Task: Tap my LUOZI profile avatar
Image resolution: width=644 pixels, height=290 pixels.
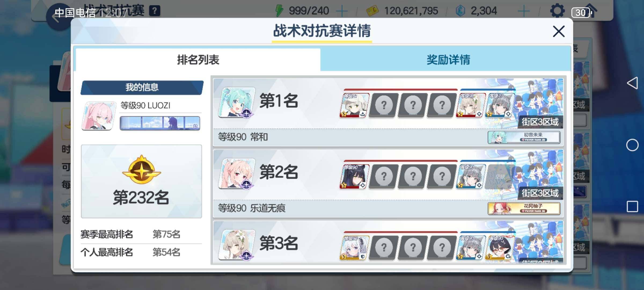Action: pyautogui.click(x=99, y=116)
